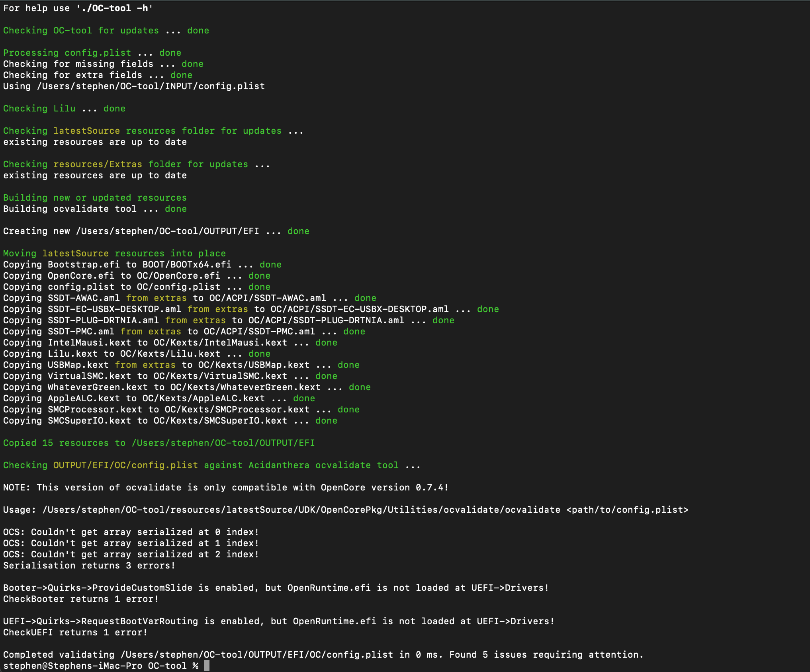810x672 pixels.
Task: Click 'Moving latestSource resources into place' heading
Action: (114, 253)
